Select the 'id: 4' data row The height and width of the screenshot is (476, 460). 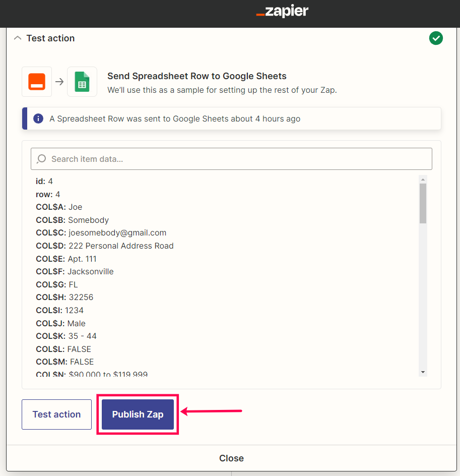(x=44, y=181)
